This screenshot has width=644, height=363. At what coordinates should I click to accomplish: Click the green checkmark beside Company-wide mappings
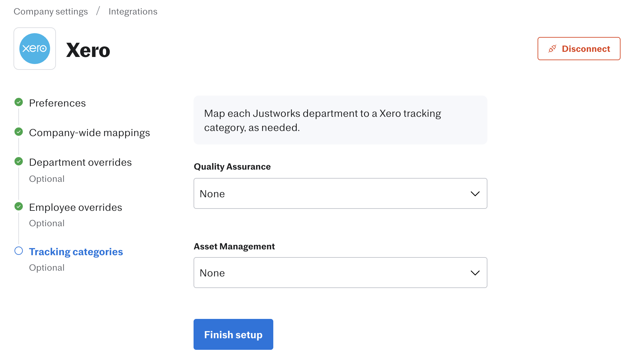pos(19,132)
